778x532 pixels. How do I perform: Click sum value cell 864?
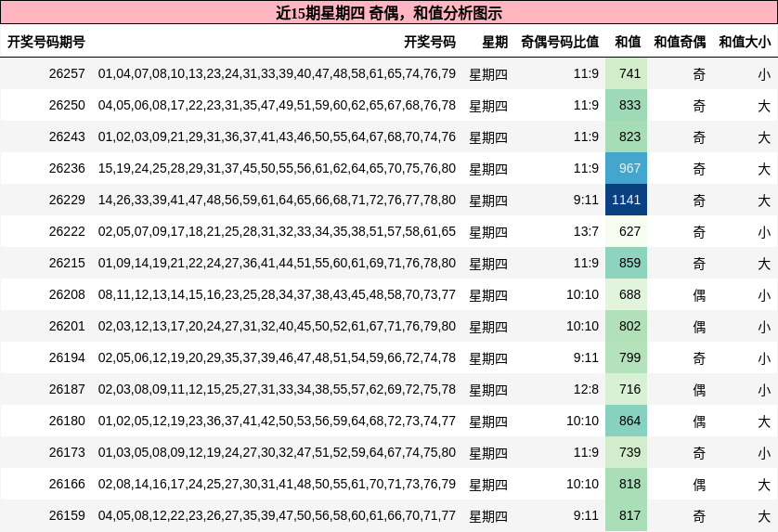coord(626,421)
